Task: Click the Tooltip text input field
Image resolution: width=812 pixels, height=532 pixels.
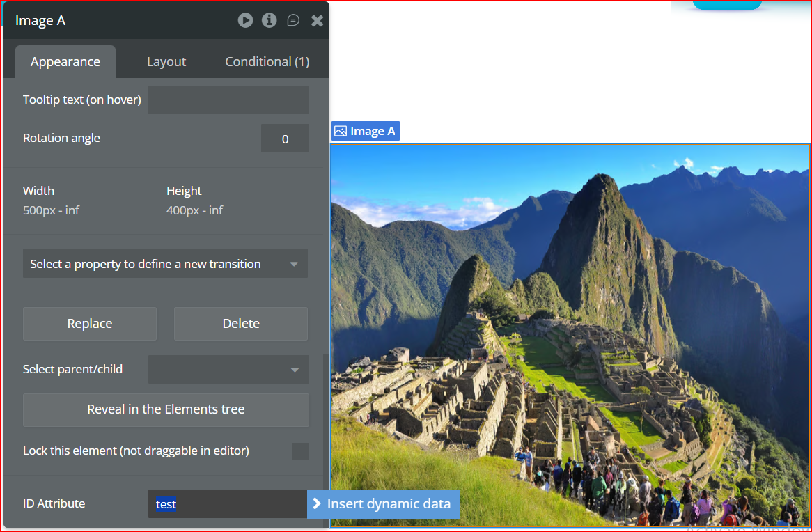Action: click(x=228, y=100)
